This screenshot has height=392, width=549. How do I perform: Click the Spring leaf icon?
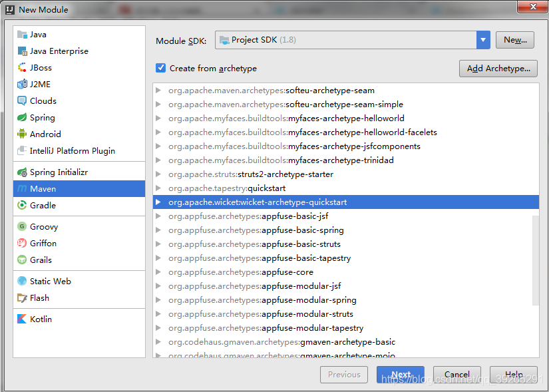(x=22, y=117)
